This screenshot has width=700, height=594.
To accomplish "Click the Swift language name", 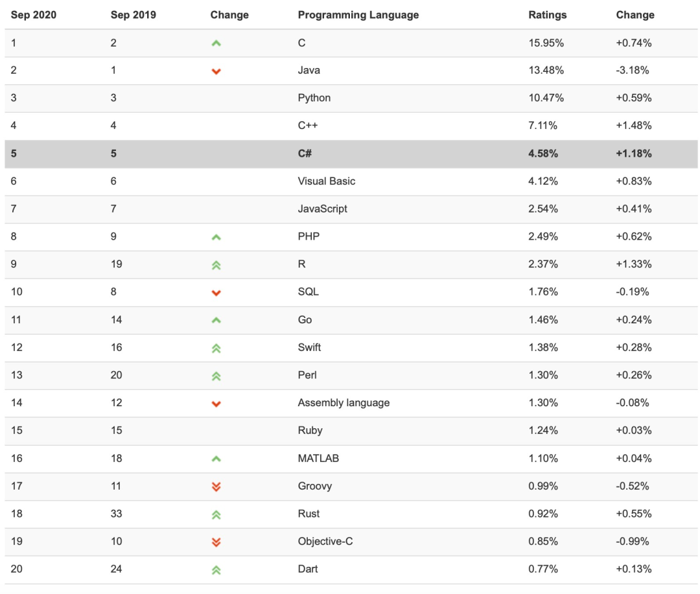I will click(309, 347).
